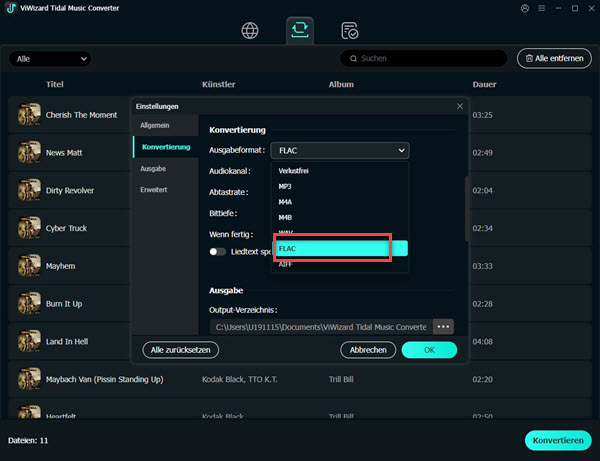Click the settings dialog scrollbar
This screenshot has width=600, height=461.
pos(466,209)
